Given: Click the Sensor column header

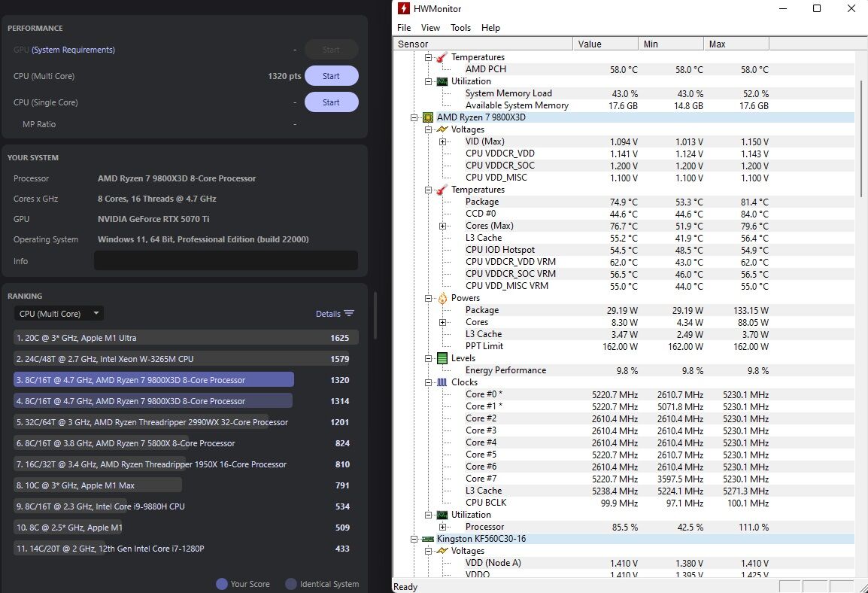Looking at the screenshot, I should tap(483, 44).
